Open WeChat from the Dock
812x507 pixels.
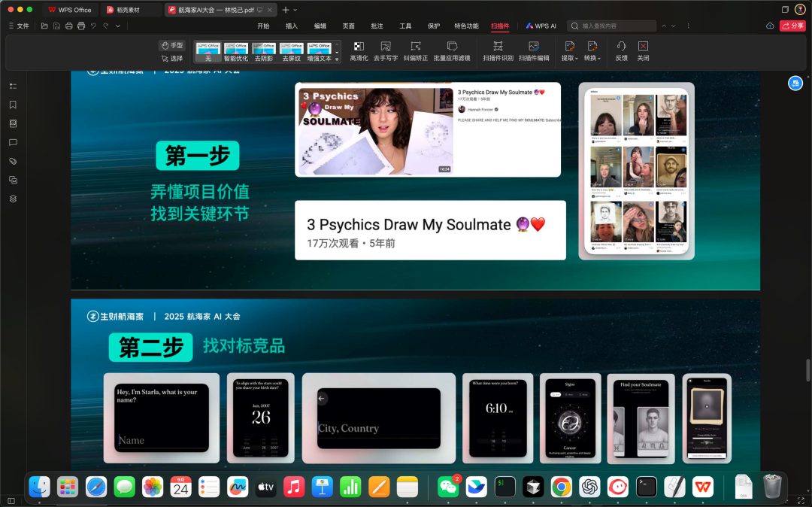pyautogui.click(x=448, y=487)
